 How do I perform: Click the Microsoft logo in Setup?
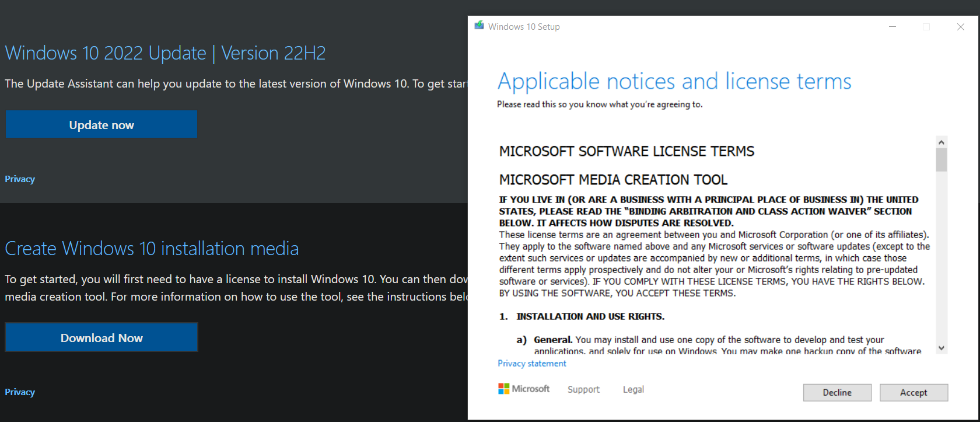pyautogui.click(x=524, y=389)
